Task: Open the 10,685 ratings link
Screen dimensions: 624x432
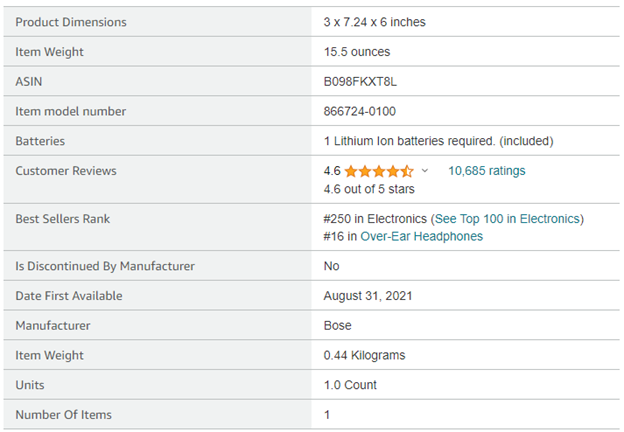Action: click(x=486, y=171)
